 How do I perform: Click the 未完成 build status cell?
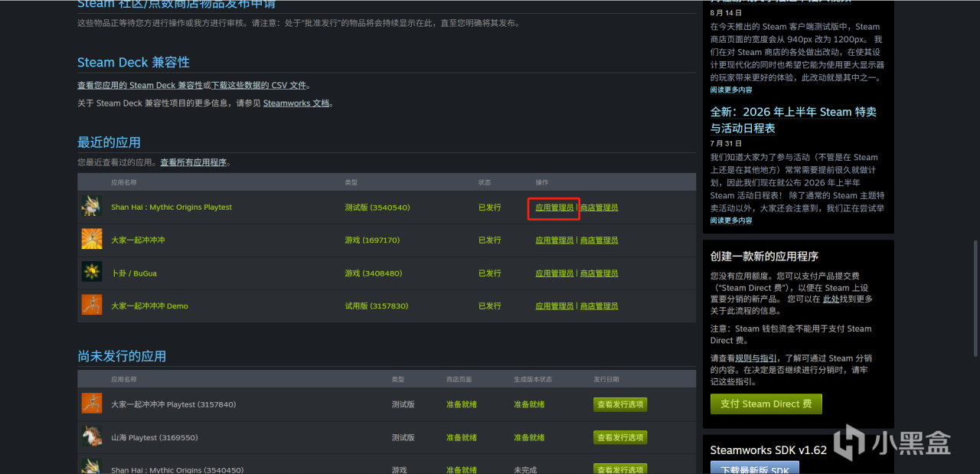[x=525, y=470]
